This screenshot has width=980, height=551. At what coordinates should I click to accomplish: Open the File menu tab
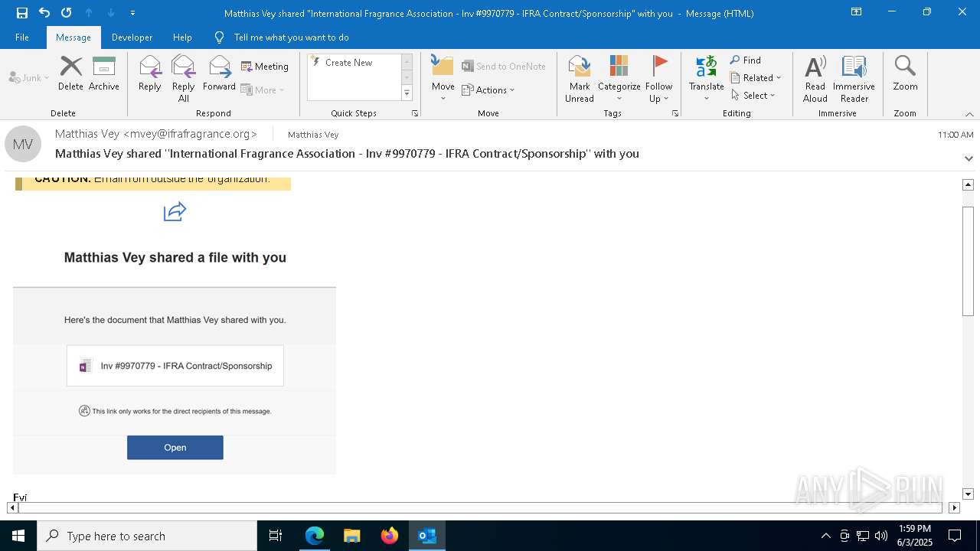22,37
